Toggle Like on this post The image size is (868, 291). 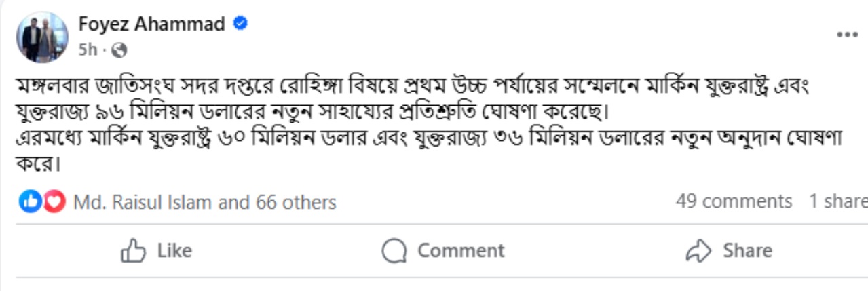click(x=157, y=251)
